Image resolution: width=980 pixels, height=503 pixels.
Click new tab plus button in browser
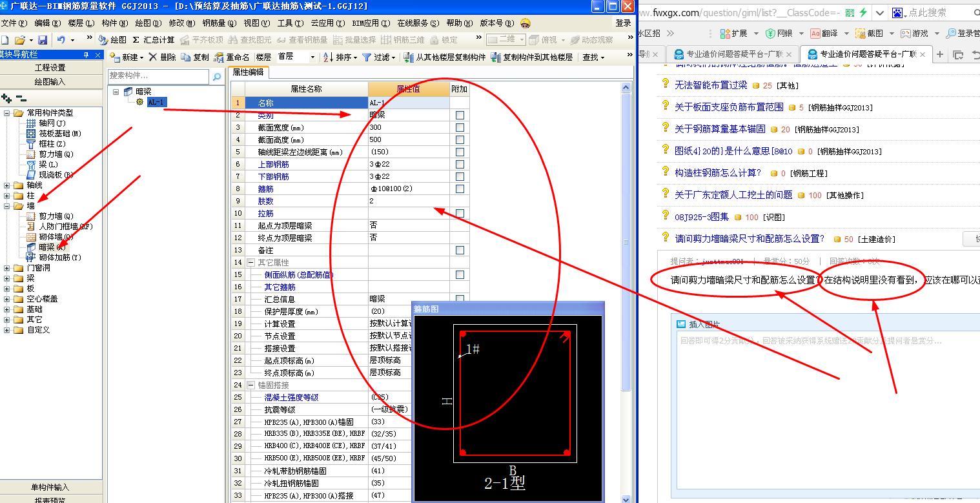point(940,54)
